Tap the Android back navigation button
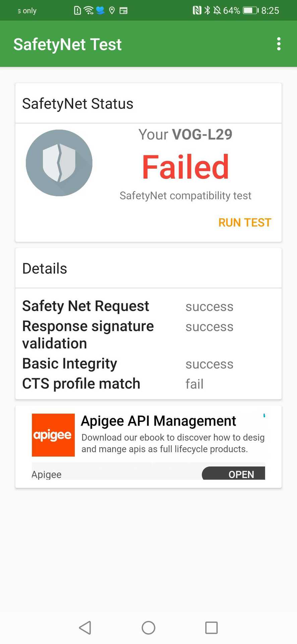 click(85, 628)
